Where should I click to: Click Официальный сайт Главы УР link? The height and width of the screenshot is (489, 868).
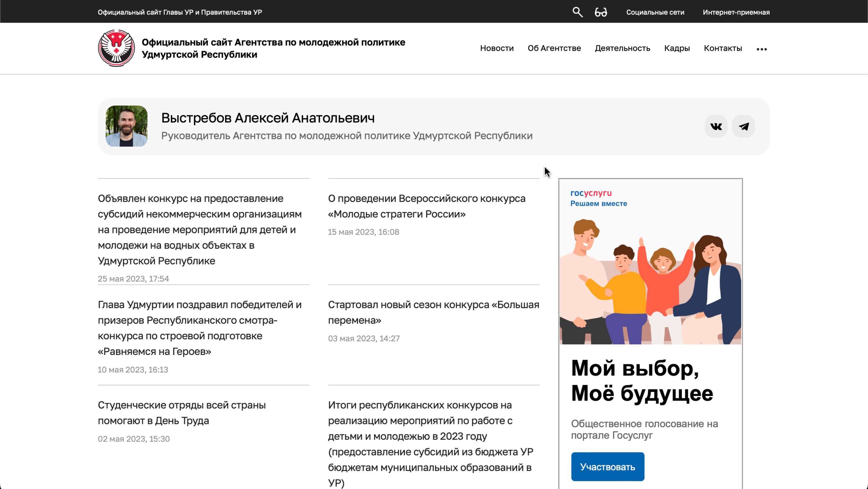click(x=180, y=12)
